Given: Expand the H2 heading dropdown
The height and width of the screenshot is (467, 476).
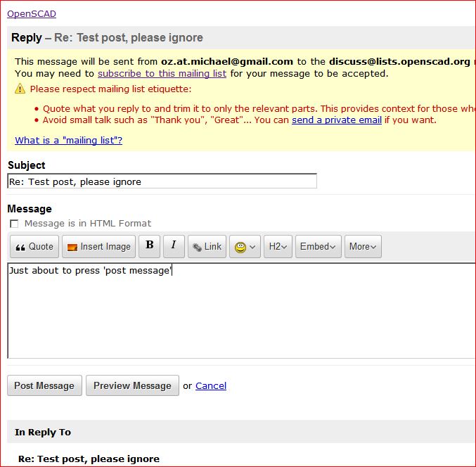Looking at the screenshot, I should pyautogui.click(x=278, y=247).
